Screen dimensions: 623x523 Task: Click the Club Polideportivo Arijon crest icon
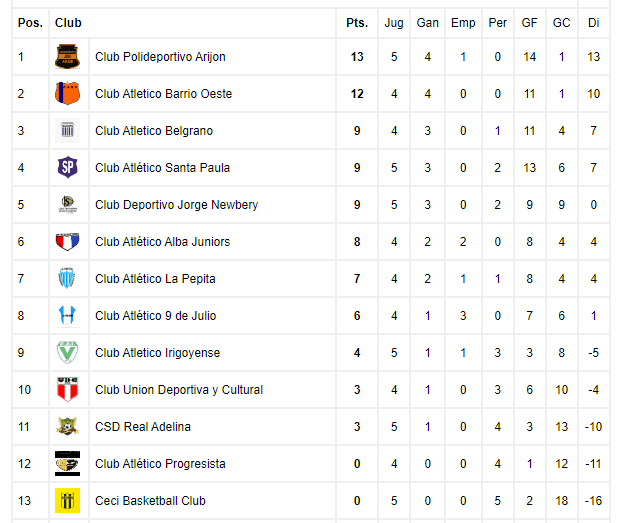pos(67,56)
